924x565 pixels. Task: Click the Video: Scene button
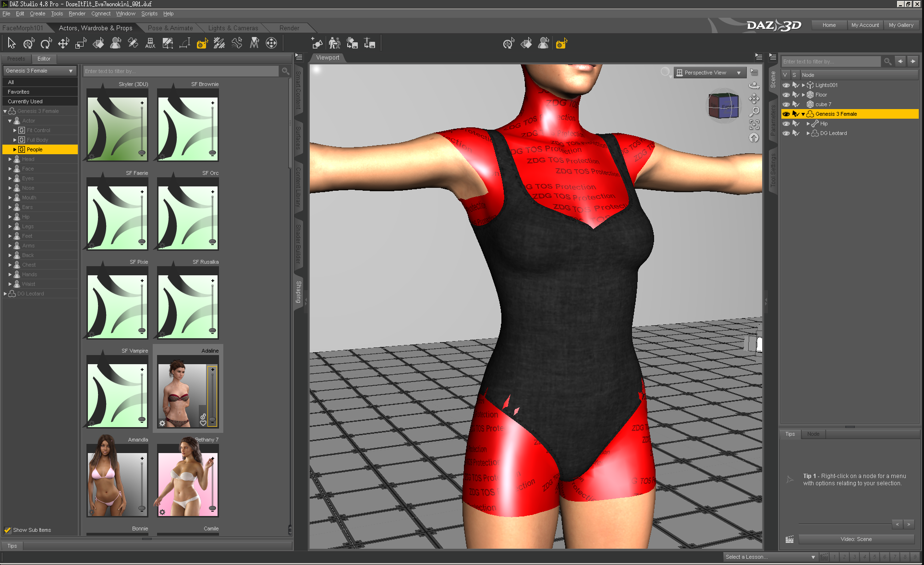coord(856,539)
